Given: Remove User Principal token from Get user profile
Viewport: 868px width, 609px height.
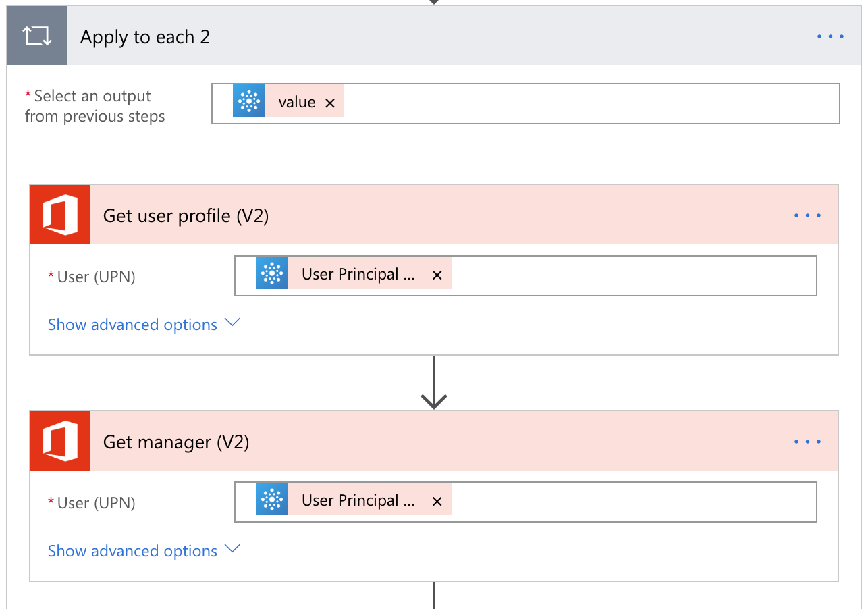Looking at the screenshot, I should click(437, 275).
